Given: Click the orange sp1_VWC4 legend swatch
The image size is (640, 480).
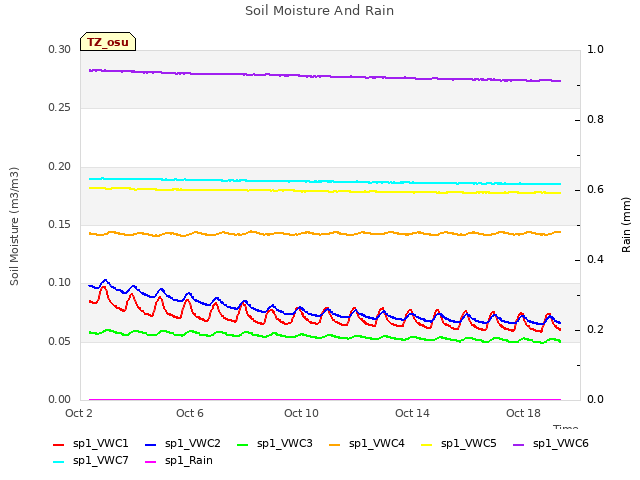Looking at the screenshot, I should pyautogui.click(x=335, y=444).
